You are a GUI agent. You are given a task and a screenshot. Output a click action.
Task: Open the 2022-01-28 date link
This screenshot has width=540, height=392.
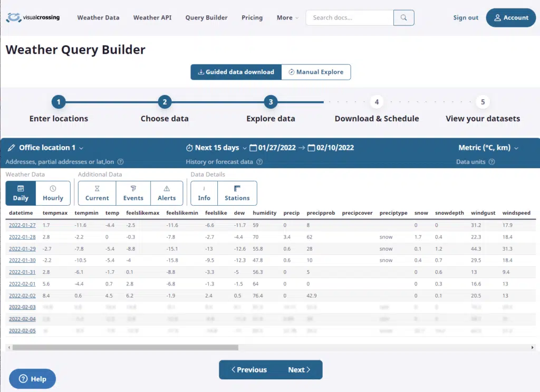[22, 237]
